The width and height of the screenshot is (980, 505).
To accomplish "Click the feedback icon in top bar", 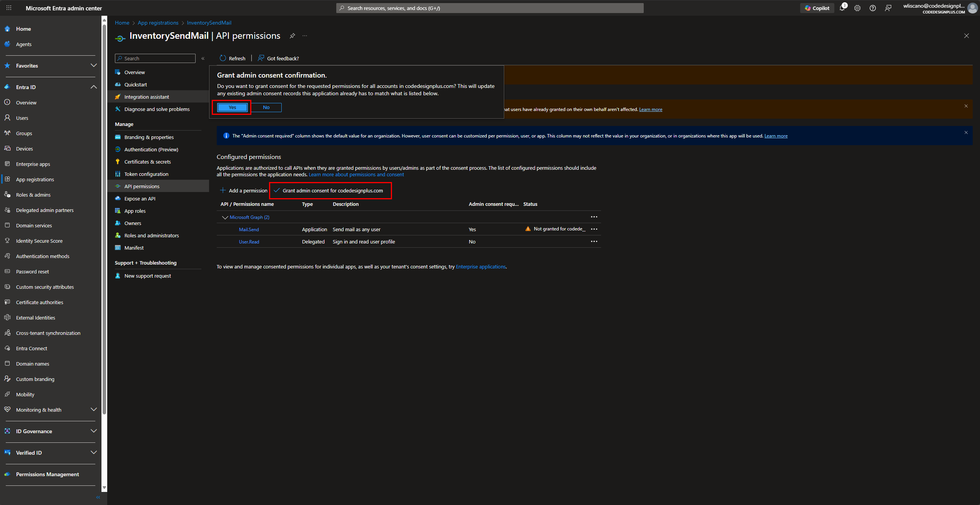I will tap(888, 8).
